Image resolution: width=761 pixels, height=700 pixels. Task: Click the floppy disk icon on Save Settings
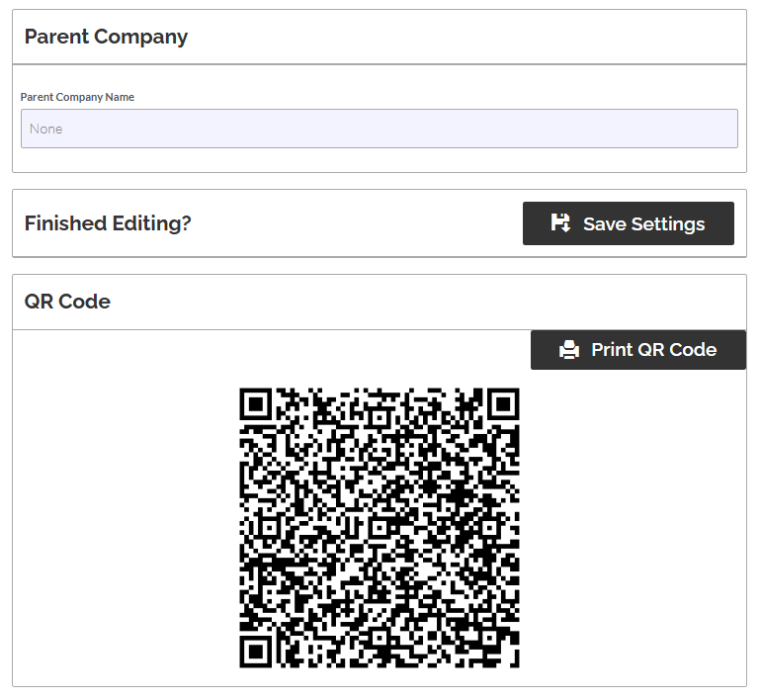560,223
